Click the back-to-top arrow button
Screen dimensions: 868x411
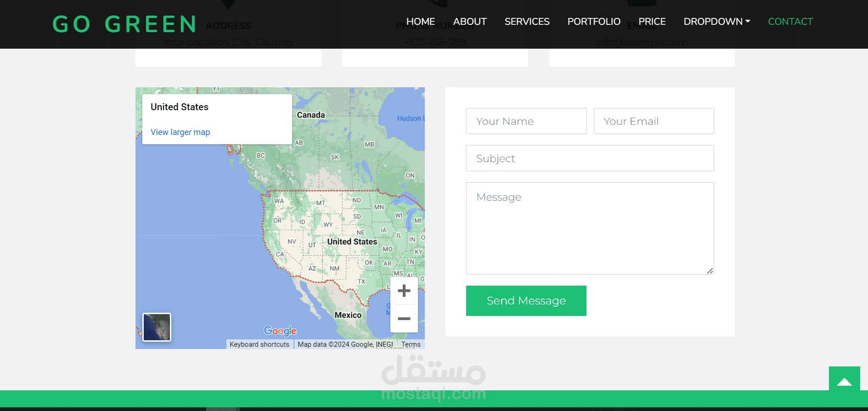click(x=845, y=382)
